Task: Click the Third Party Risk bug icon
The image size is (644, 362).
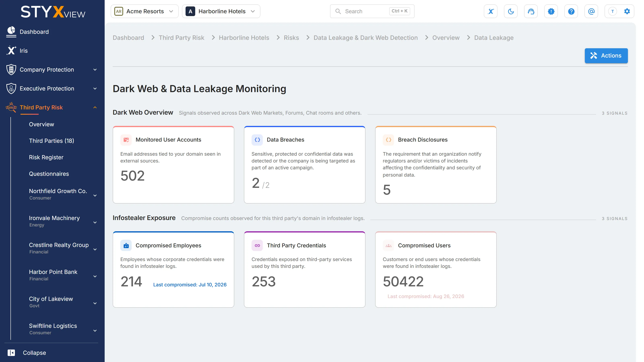Action: [x=11, y=107]
